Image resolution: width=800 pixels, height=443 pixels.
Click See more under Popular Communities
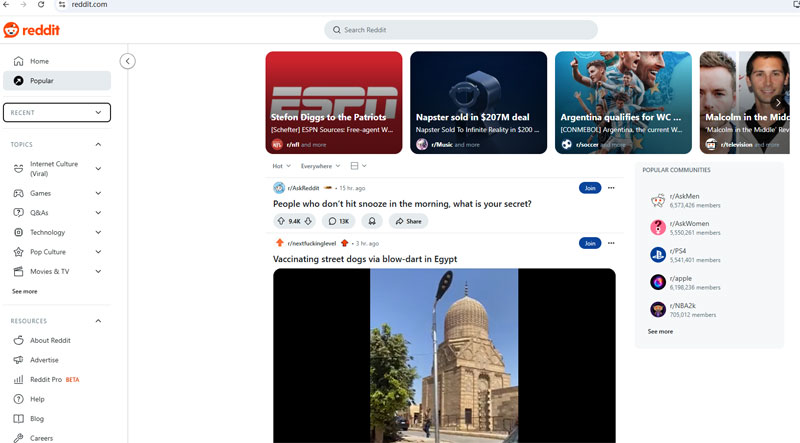tap(660, 331)
